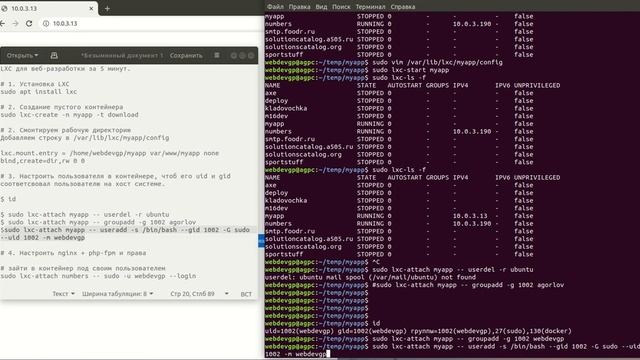Open the Вид menu in the terminal
Image resolution: width=640 pixels, height=360 pixels.
321,7
